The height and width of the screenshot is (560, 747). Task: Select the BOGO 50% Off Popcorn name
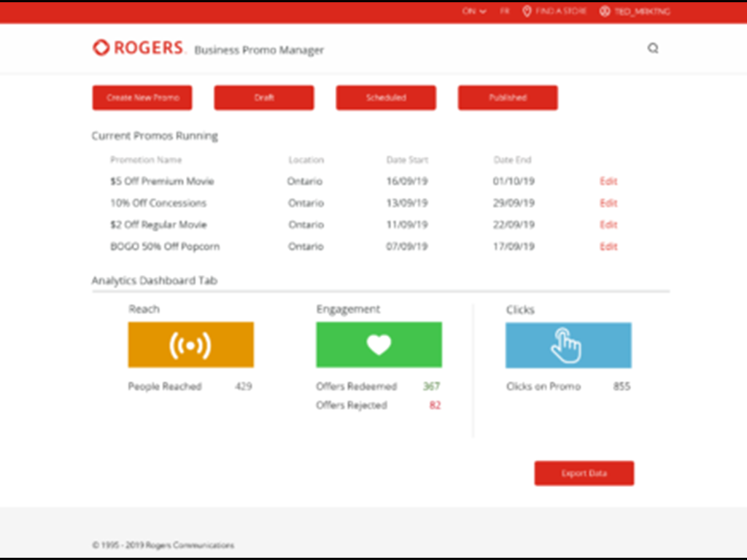click(165, 246)
